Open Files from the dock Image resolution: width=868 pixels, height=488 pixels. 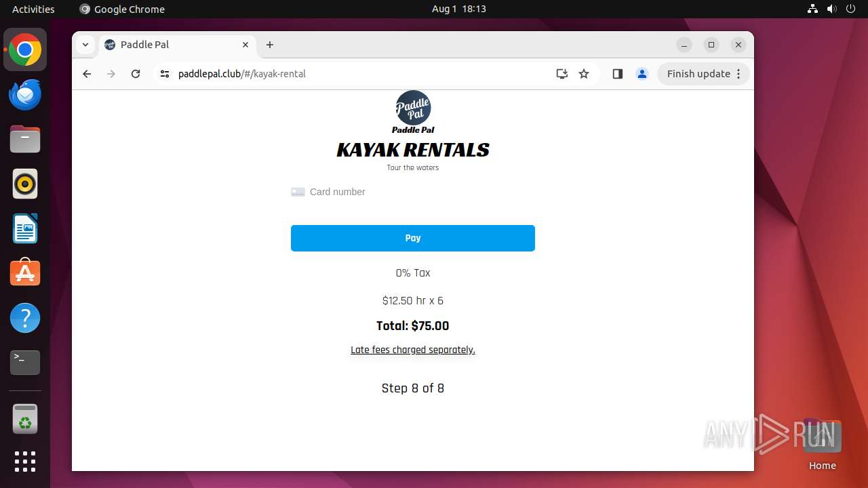click(x=25, y=139)
